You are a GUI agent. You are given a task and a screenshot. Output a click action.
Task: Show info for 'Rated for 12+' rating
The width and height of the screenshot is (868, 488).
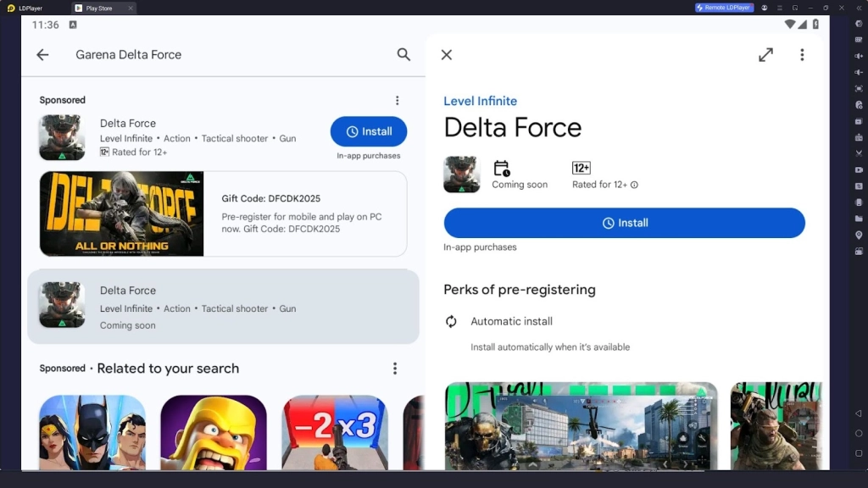[634, 185]
